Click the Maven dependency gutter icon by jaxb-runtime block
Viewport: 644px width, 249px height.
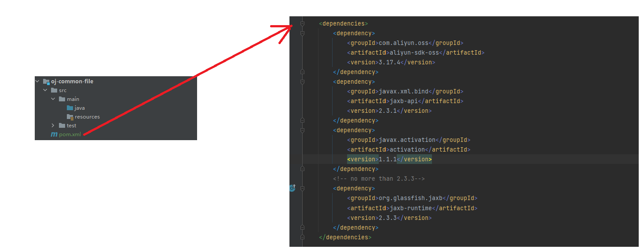(292, 188)
